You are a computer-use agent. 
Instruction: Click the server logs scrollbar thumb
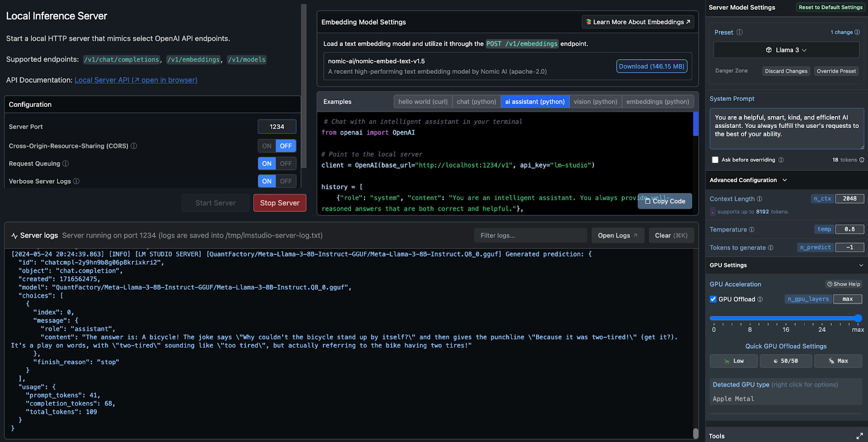(695, 433)
